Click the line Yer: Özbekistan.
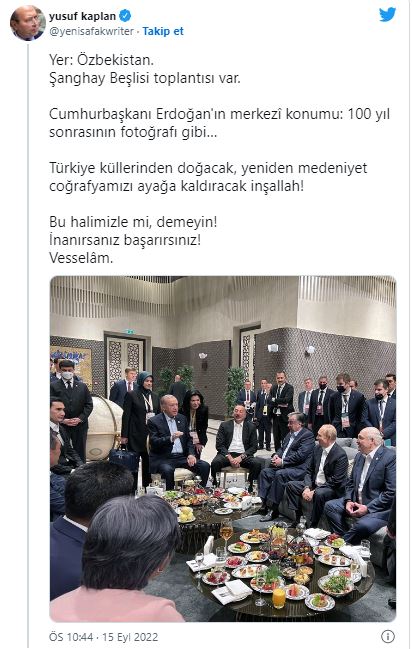 pos(101,60)
